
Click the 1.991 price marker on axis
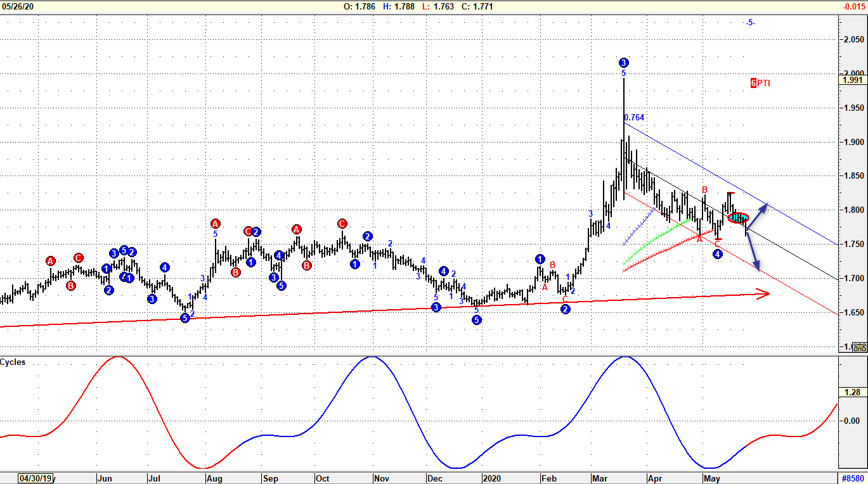(x=853, y=80)
